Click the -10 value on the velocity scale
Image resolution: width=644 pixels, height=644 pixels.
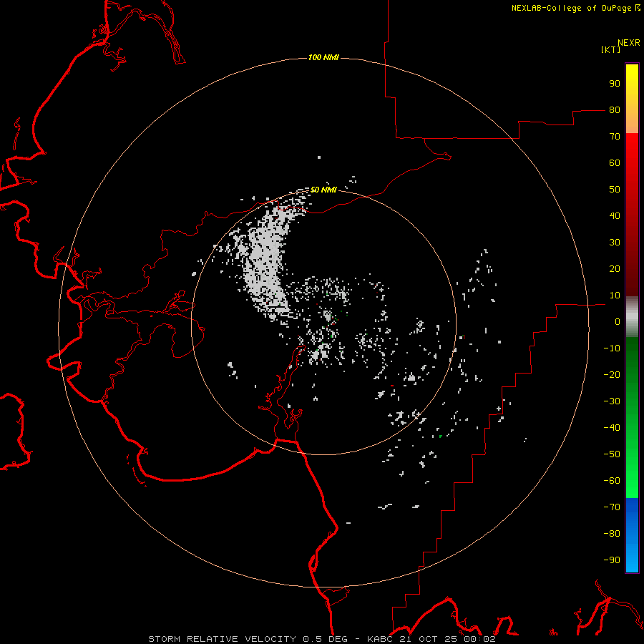pos(612,348)
